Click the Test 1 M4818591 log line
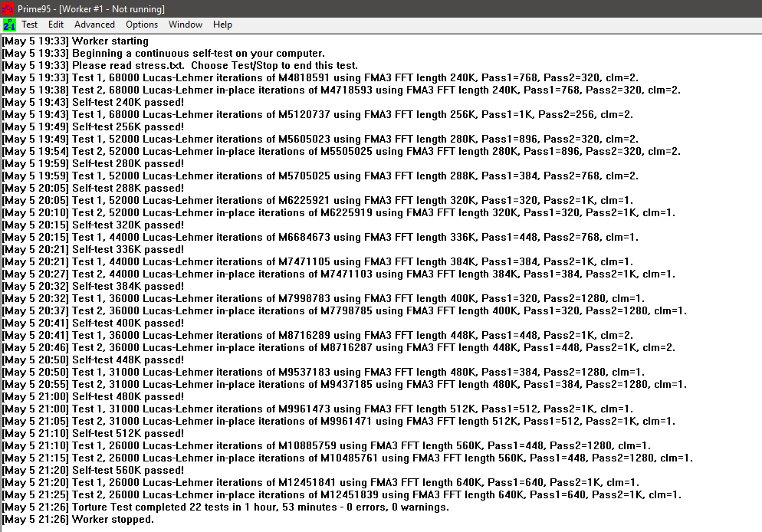 (320, 77)
